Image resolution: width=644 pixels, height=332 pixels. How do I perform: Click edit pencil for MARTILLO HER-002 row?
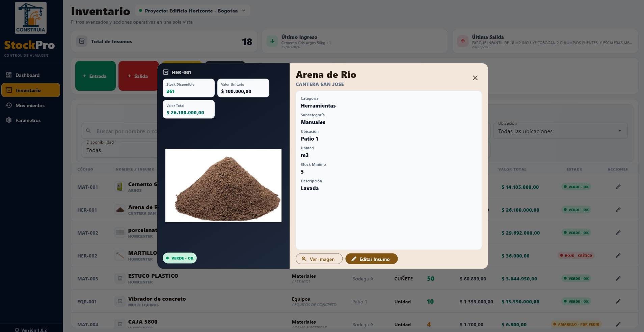coord(618,255)
